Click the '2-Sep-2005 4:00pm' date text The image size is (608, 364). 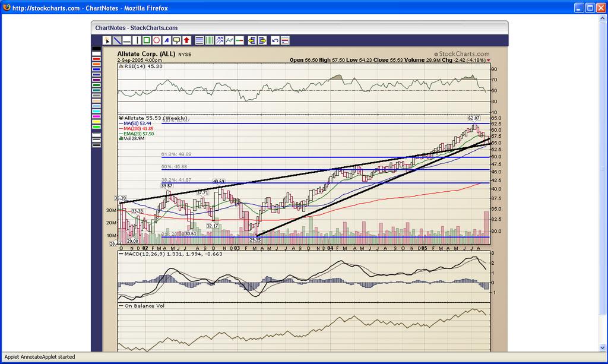pyautogui.click(x=140, y=60)
